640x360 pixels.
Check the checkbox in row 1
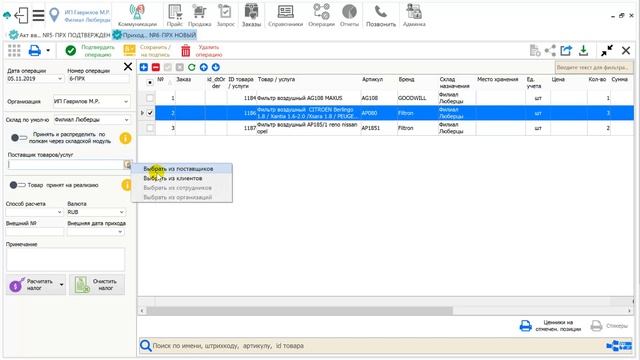(150, 98)
